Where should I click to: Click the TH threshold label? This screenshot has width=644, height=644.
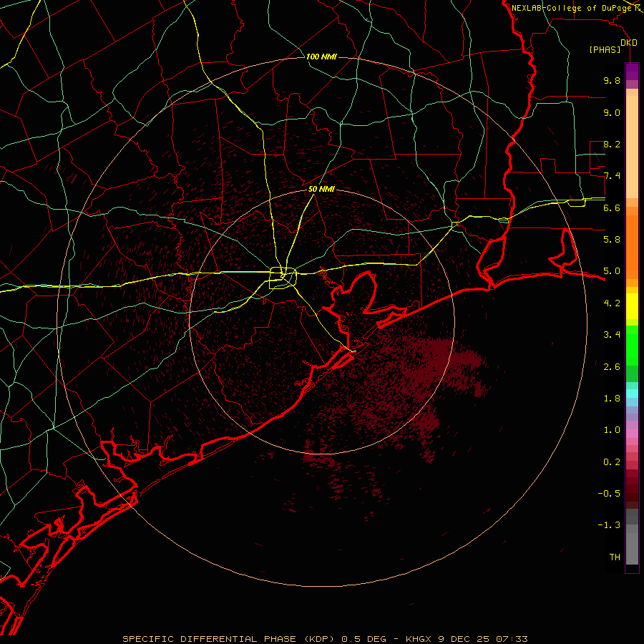(x=615, y=557)
